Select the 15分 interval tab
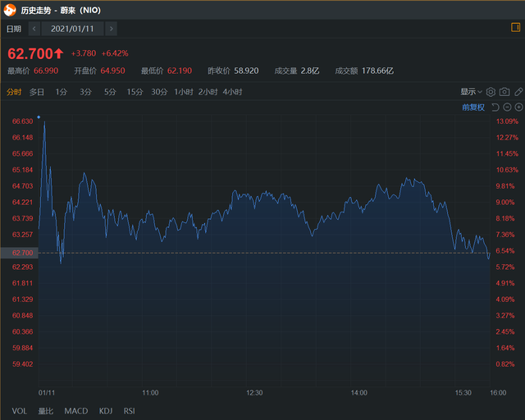 tap(135, 92)
